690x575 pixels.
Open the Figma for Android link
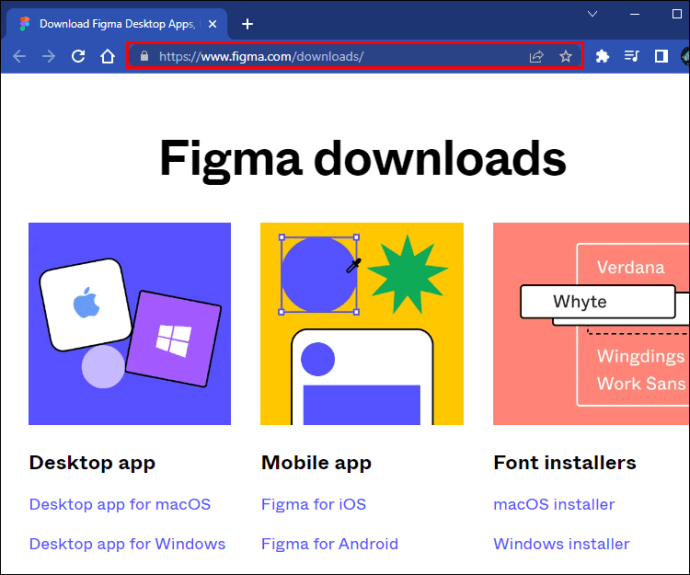[x=329, y=544]
